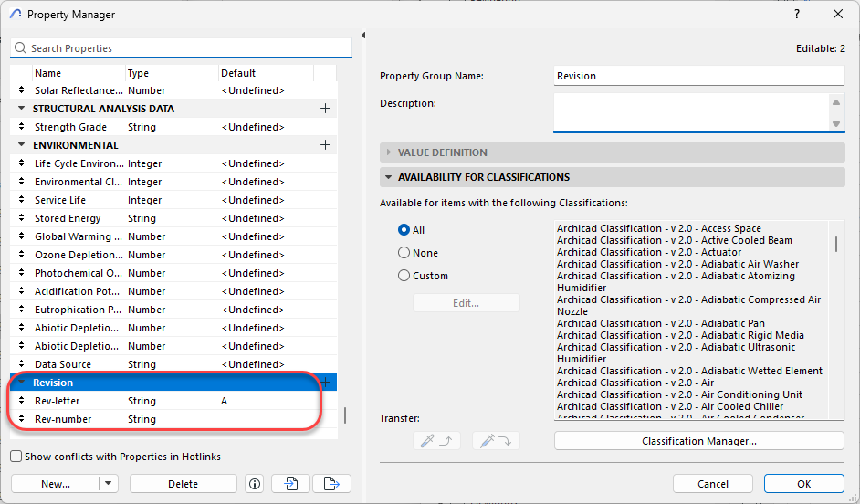
Task: Collapse the Environmental group
Action: coord(21,145)
